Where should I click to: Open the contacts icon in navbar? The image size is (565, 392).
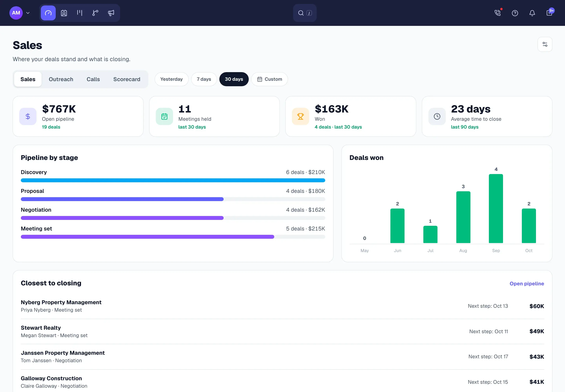[x=64, y=13]
